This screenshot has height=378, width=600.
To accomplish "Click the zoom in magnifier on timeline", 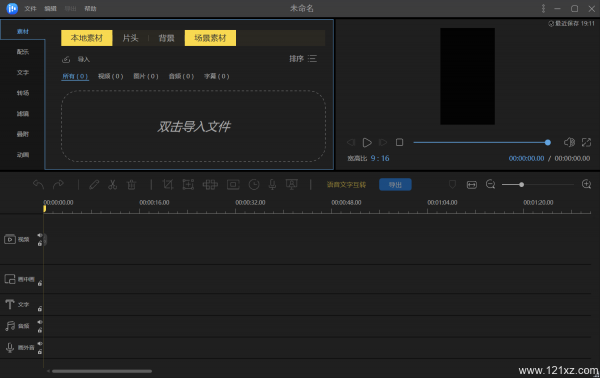I will pyautogui.click(x=586, y=184).
